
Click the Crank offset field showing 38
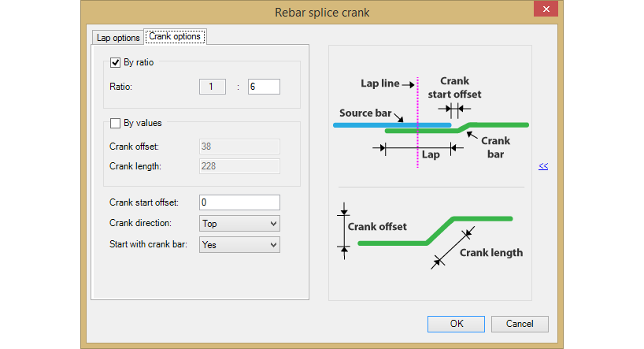coord(239,147)
